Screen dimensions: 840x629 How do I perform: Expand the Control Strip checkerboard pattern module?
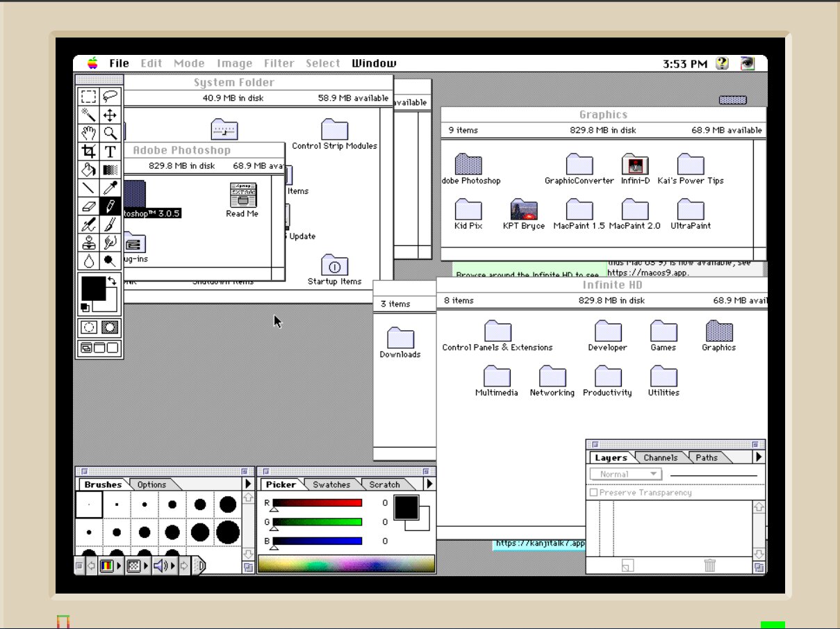click(x=138, y=566)
